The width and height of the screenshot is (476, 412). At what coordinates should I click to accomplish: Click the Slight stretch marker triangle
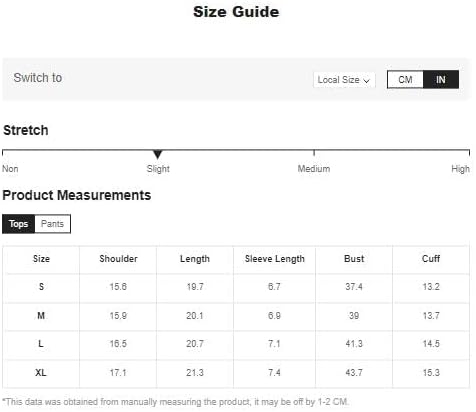pos(158,154)
